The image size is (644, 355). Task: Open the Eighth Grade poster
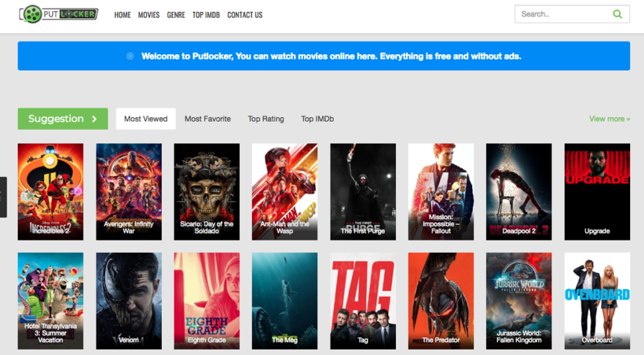click(206, 301)
